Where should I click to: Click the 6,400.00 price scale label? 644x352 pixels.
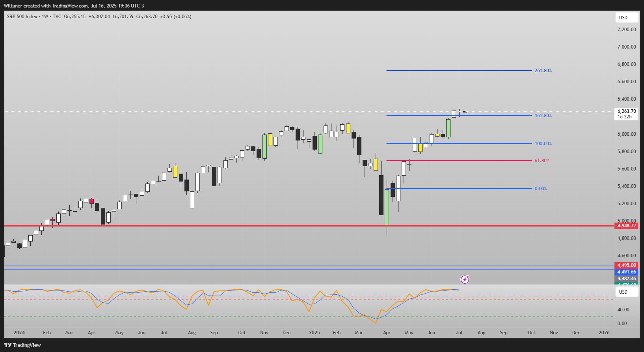(x=627, y=99)
